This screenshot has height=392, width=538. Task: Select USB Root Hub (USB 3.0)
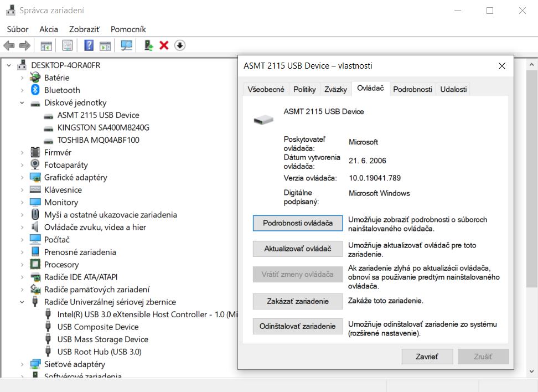[99, 352]
